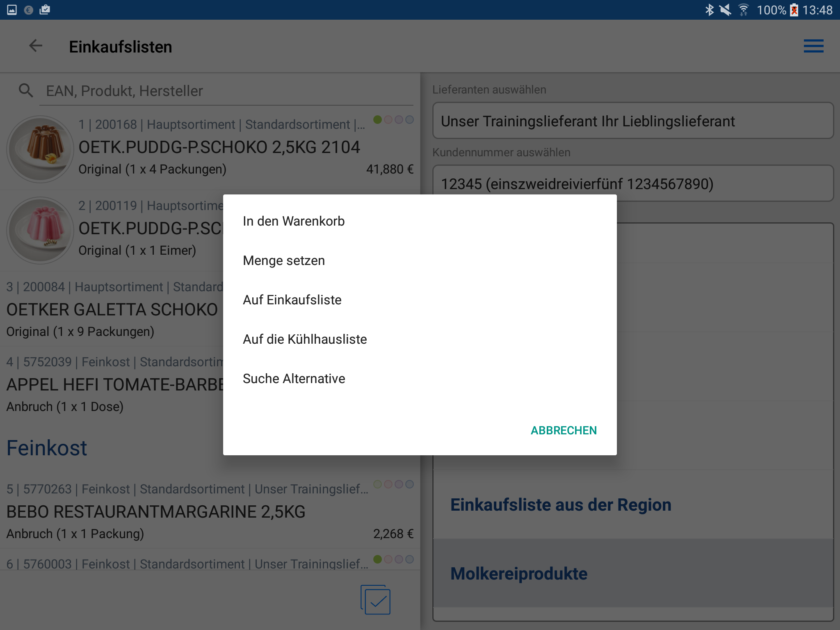This screenshot has height=630, width=840.
Task: Pick "Suche Alternative" in dialog
Action: (294, 379)
